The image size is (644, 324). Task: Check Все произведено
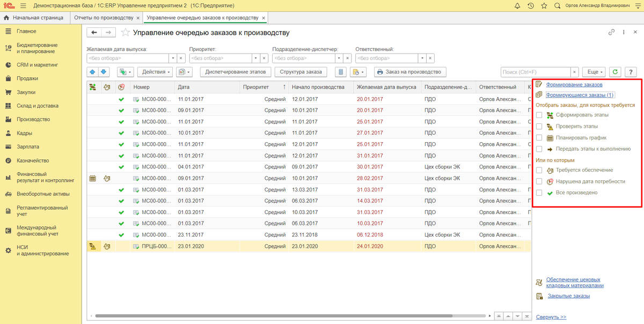[x=539, y=193]
